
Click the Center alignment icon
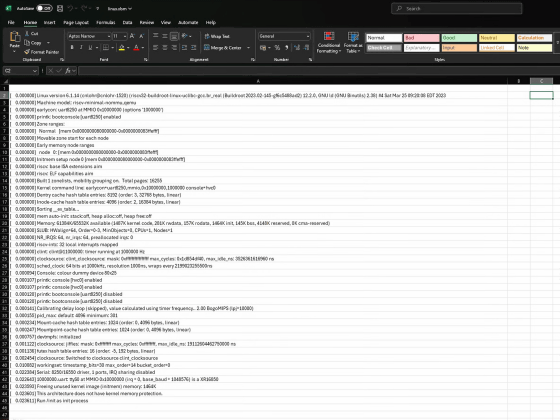tap(165, 48)
